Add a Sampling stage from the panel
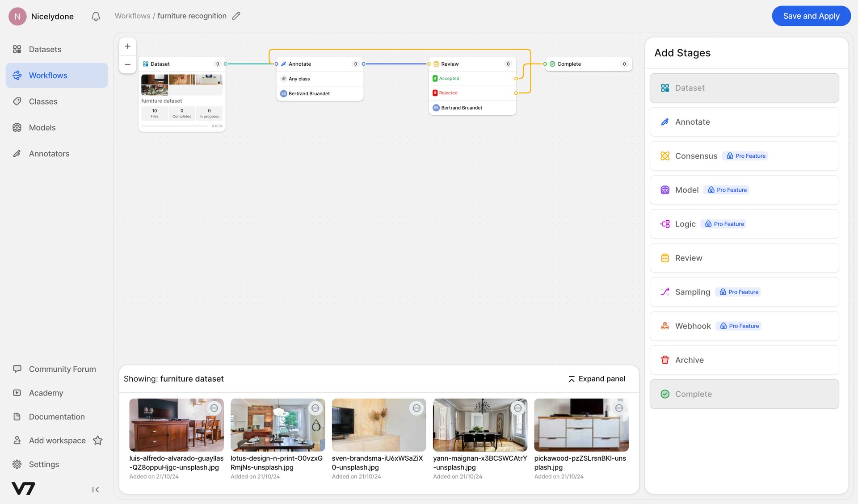 [744, 292]
